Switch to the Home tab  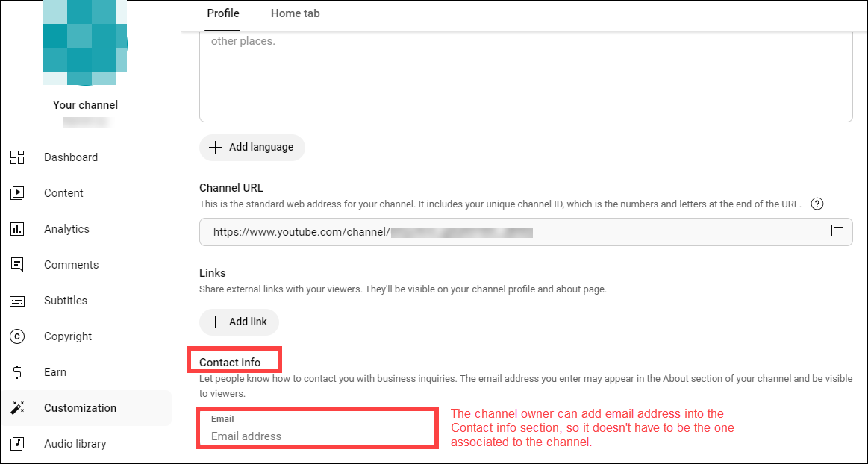[x=295, y=13]
